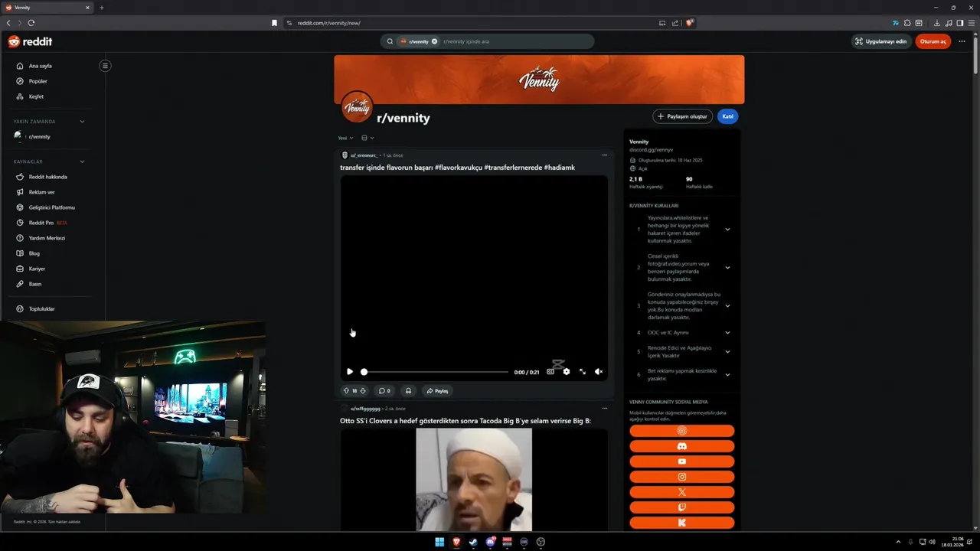Enter video fullscreen mode
Screen dimensions: 980x551
pos(583,372)
